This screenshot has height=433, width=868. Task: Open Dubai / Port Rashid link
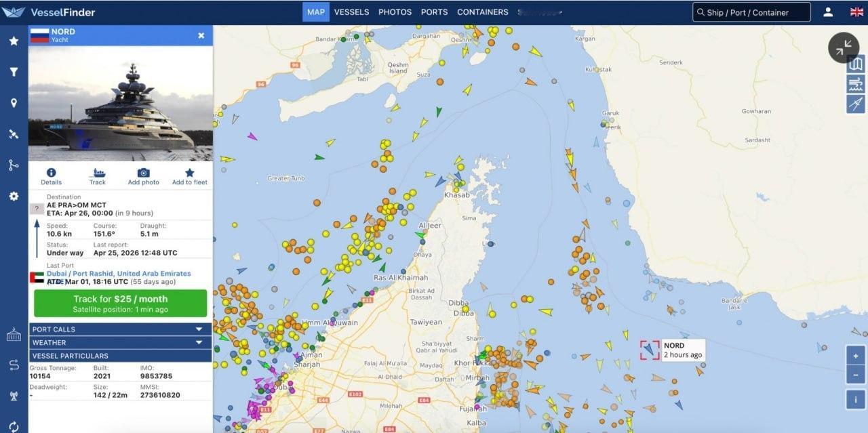pos(119,274)
